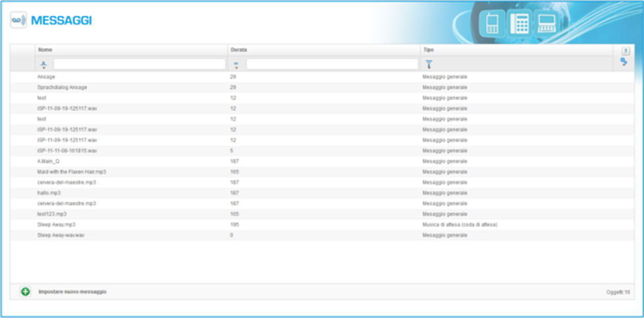
Task: Open the desk telephone section icon
Action: (519, 23)
